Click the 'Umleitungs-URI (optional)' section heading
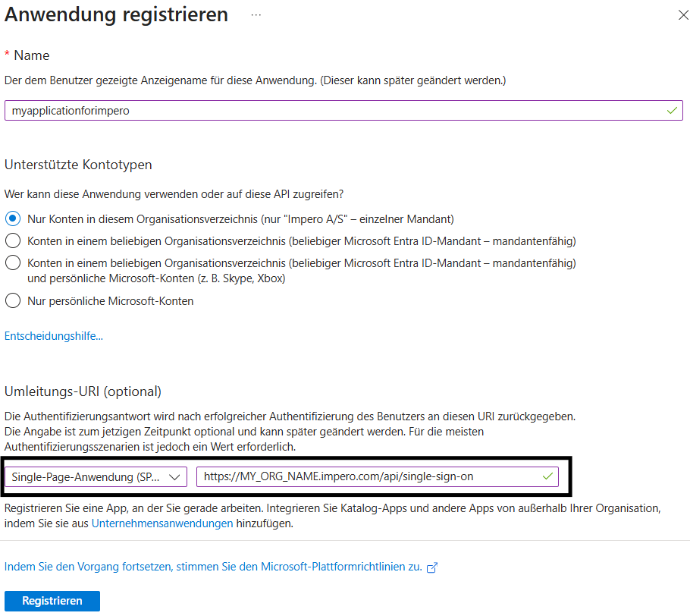This screenshot has width=690, height=616. 83,391
